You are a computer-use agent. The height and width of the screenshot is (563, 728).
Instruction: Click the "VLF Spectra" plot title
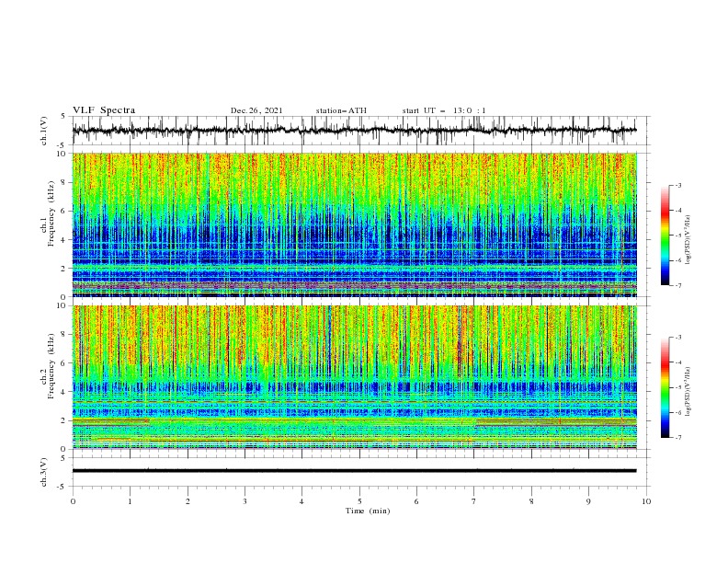tap(104, 110)
